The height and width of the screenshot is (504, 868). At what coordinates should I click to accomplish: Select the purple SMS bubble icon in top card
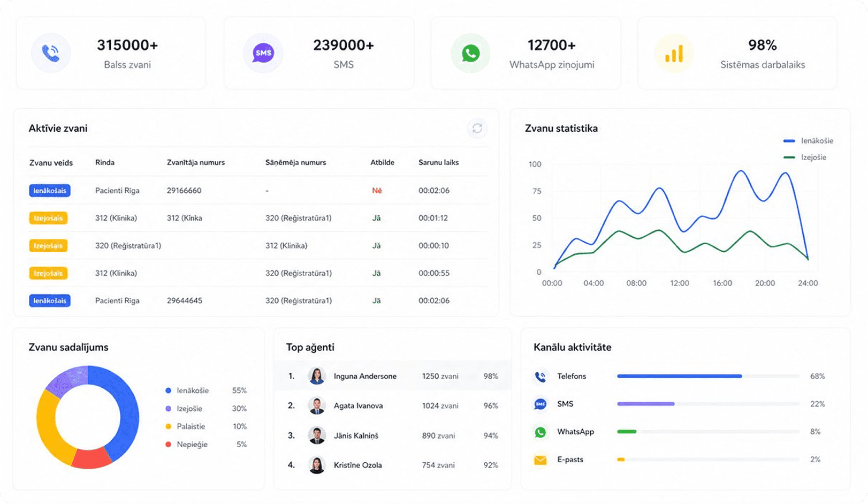(x=263, y=53)
